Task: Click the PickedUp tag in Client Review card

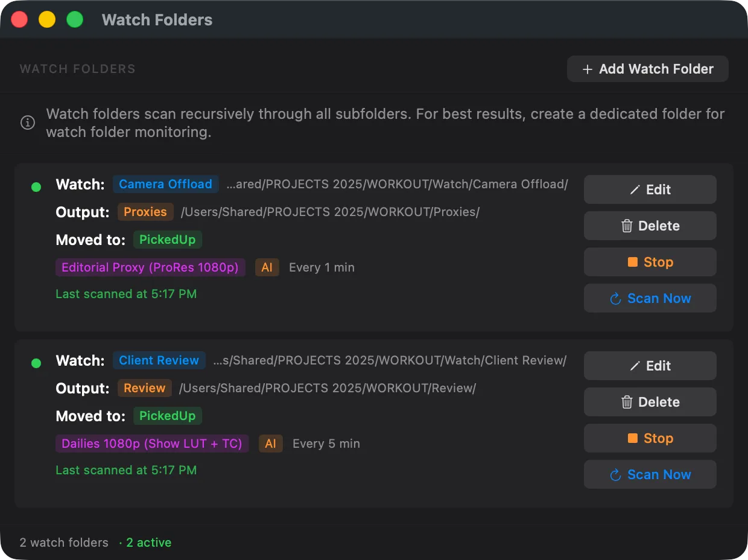Action: click(x=167, y=416)
